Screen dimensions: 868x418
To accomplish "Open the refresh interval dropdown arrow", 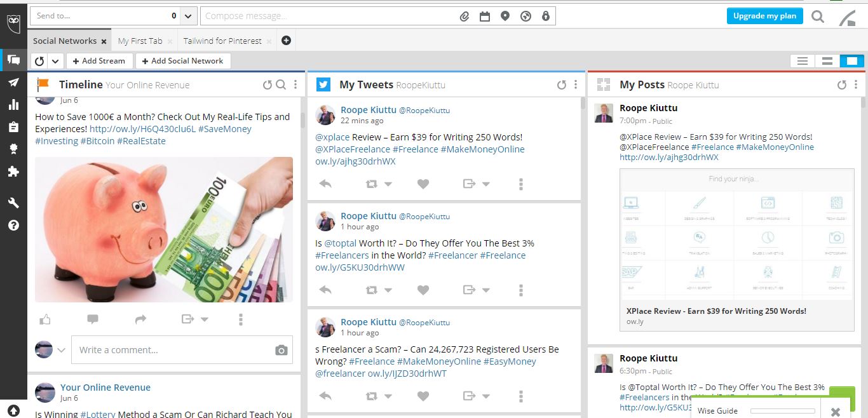I will coord(55,61).
